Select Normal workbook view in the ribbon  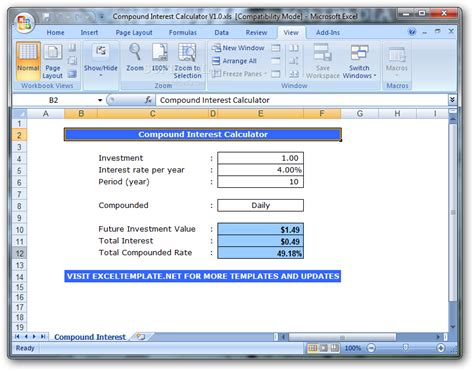(28, 60)
